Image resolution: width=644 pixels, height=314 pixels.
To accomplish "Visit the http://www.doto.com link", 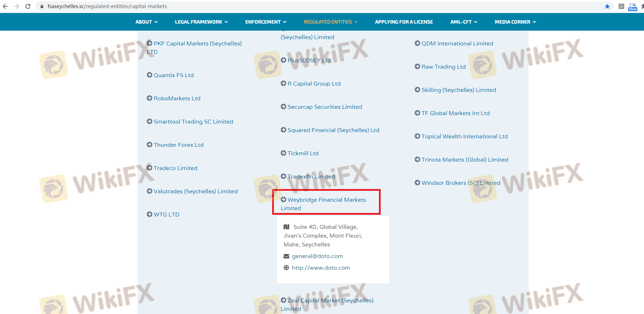I will 321,268.
